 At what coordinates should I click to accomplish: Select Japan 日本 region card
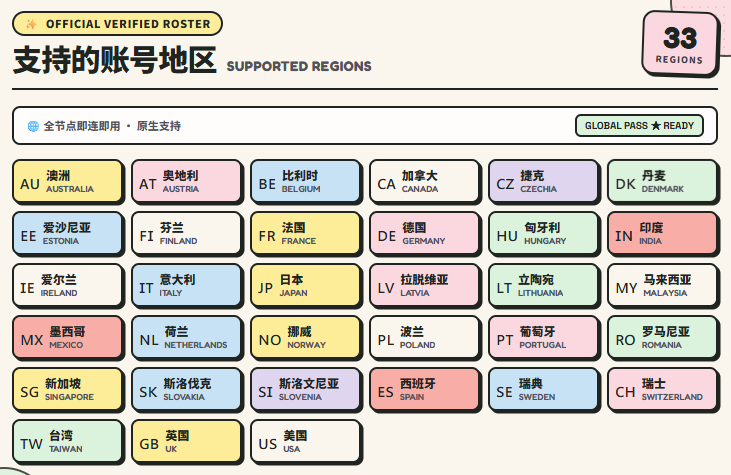[305, 285]
